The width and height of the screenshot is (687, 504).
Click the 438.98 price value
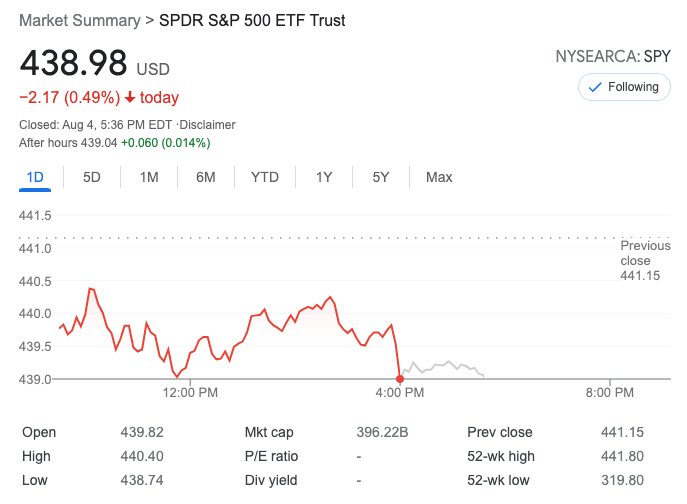click(x=74, y=64)
